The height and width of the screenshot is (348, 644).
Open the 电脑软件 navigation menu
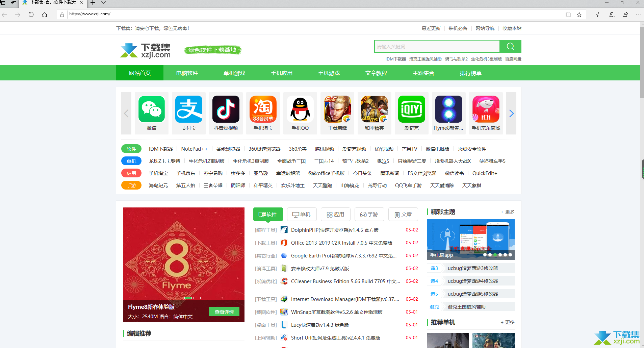click(x=187, y=73)
